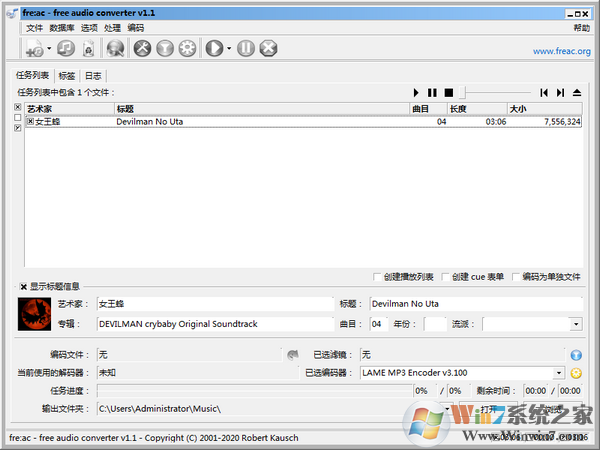600x450 pixels.
Task: Pause encoding with the toolbar pause icon
Action: 247,48
